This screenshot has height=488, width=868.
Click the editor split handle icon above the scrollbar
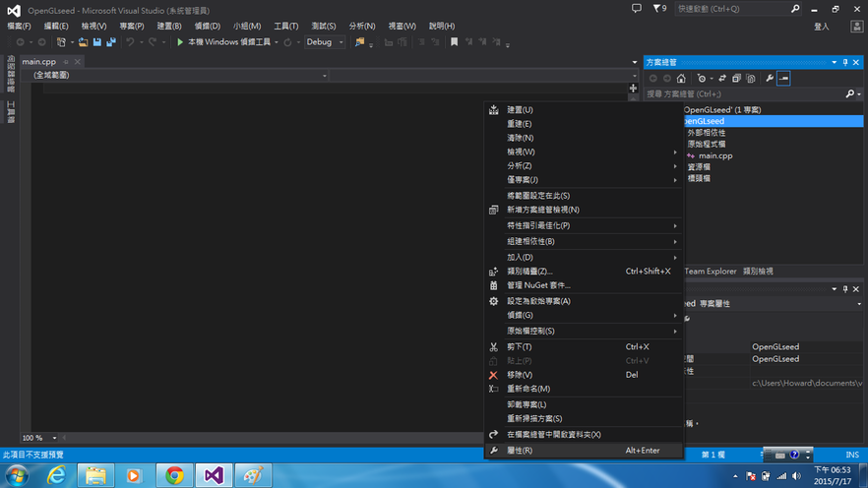(x=634, y=89)
